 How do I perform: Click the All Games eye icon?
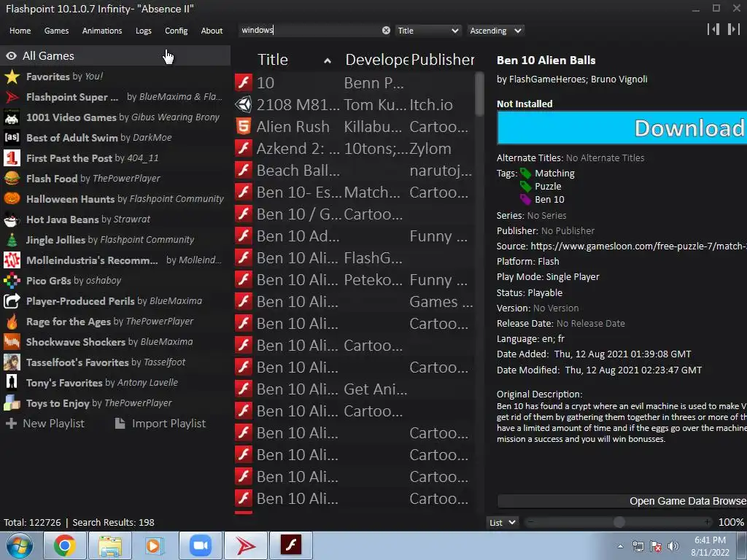[x=12, y=55]
